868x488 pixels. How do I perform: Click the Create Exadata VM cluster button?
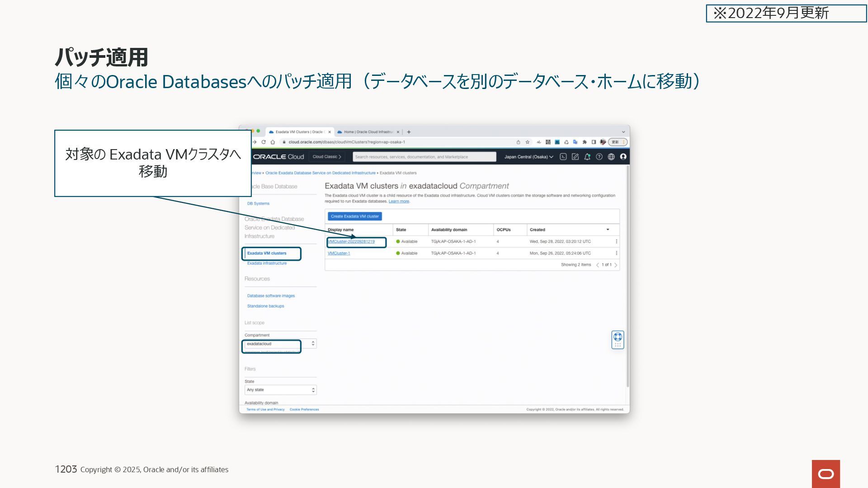coord(354,216)
